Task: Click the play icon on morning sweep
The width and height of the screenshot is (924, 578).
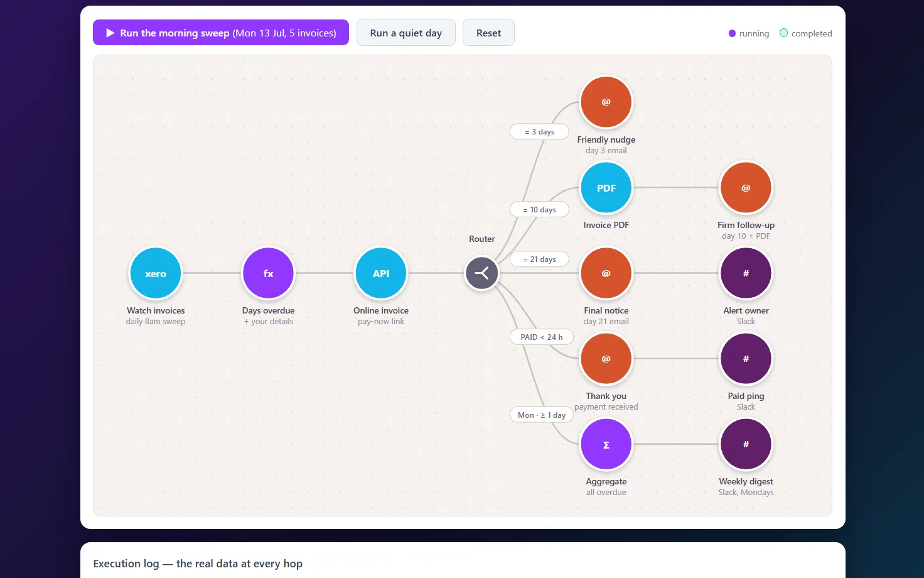Action: 110,33
